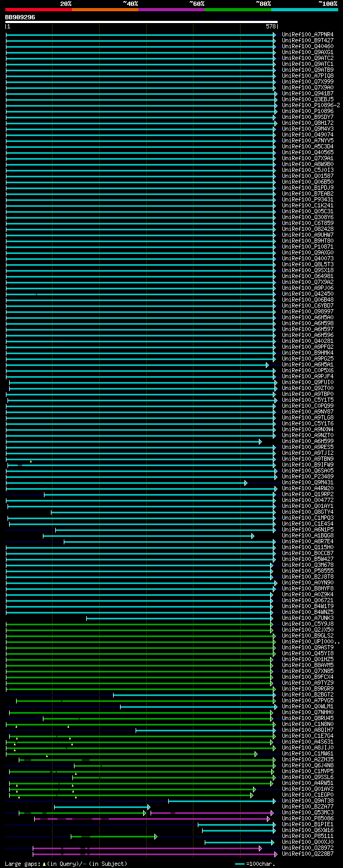Click the UniRef100_Q9AT38 label
The width and height of the screenshot is (343, 868).
click(x=308, y=801)
